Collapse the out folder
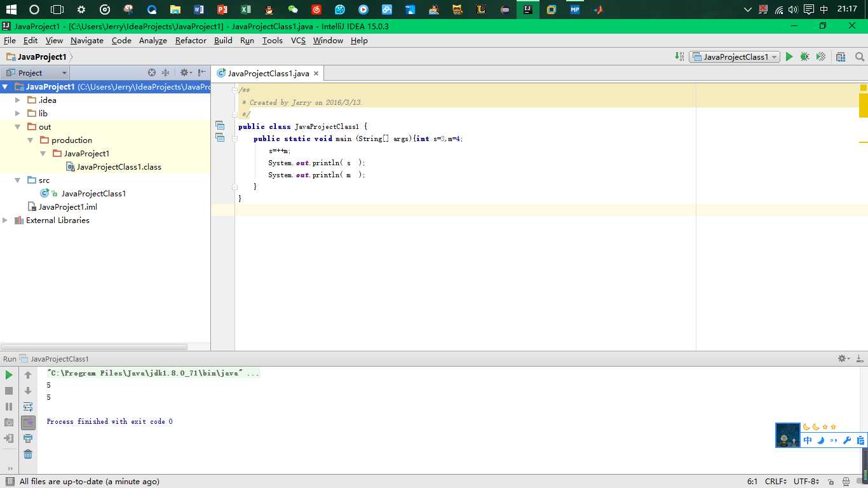Image resolution: width=868 pixels, height=488 pixels. pyautogui.click(x=18, y=127)
